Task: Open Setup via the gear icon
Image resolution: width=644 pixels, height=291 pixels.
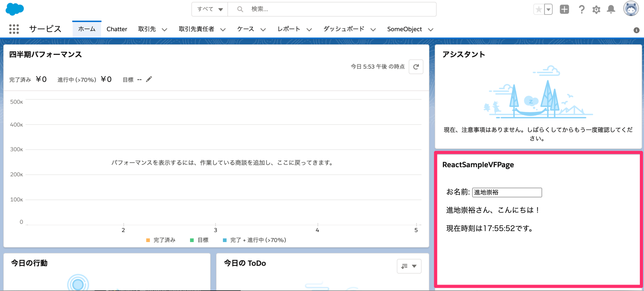Action: pyautogui.click(x=596, y=9)
